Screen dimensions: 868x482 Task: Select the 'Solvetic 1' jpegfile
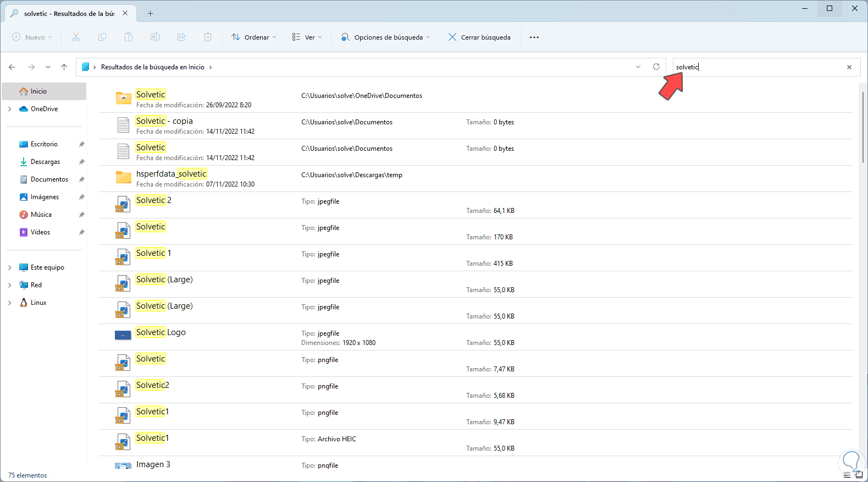click(476, 258)
